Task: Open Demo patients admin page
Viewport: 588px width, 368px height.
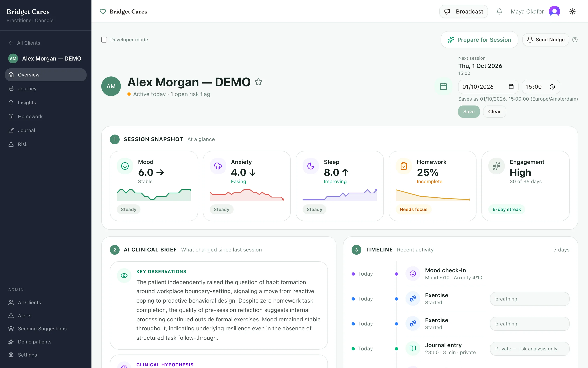Action: 46,342
